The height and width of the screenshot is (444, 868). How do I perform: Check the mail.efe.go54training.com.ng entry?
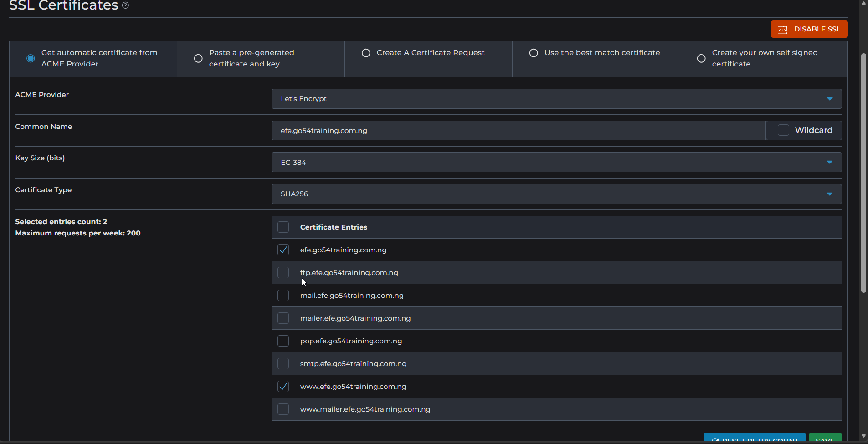click(x=283, y=296)
